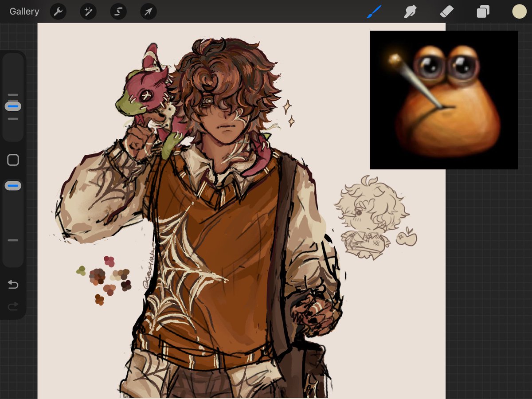Tap the square Modify button in sidebar
532x399 pixels.
pyautogui.click(x=13, y=160)
